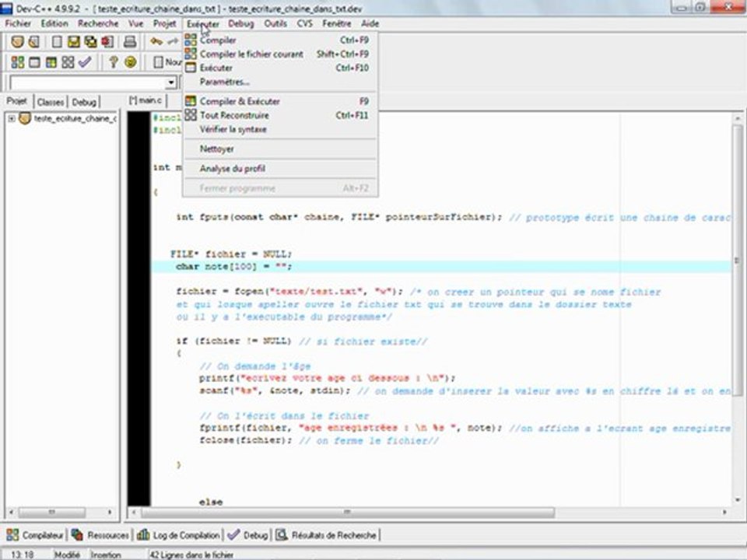Viewport: 747px width, 560px height.
Task: Select Tout Reconstruire menu entry
Action: 280,115
